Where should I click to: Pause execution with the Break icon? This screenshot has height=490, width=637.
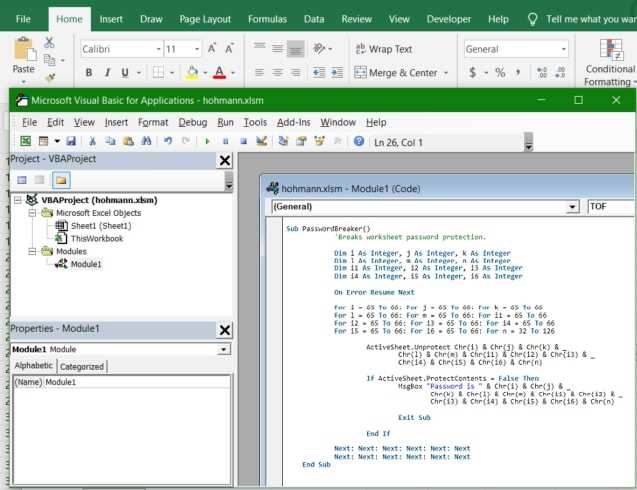(225, 141)
